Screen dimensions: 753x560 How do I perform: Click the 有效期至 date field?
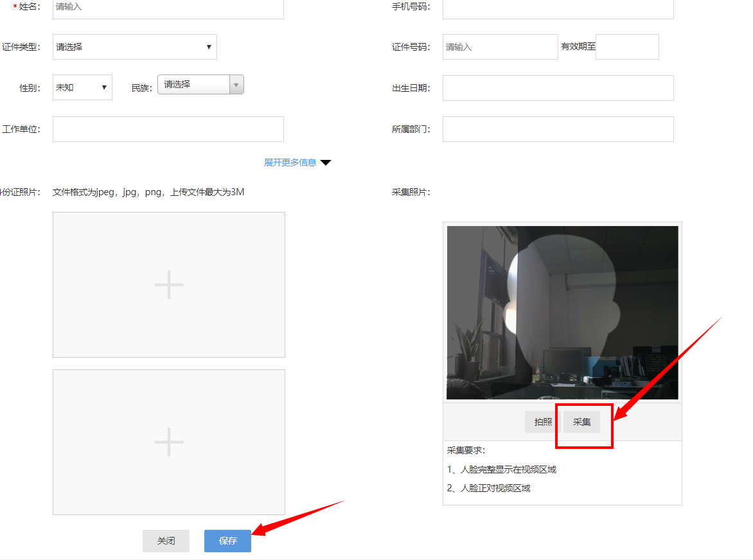(627, 47)
